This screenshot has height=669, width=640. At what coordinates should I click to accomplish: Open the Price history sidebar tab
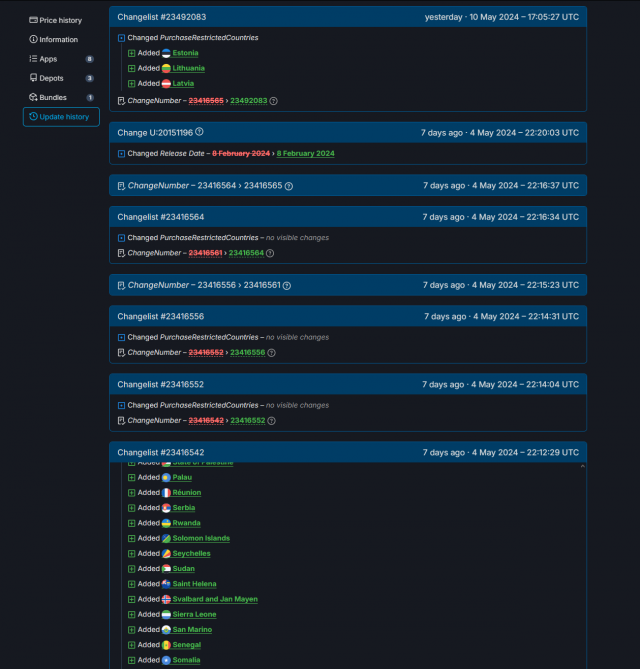60,20
